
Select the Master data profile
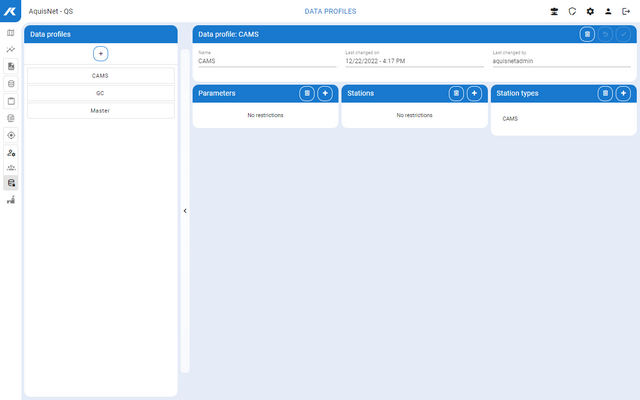coord(100,110)
